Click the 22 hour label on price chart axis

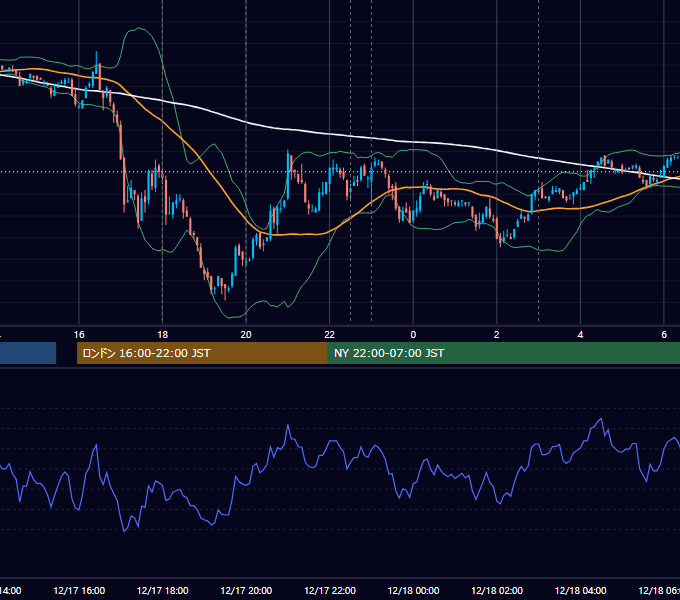coord(330,335)
